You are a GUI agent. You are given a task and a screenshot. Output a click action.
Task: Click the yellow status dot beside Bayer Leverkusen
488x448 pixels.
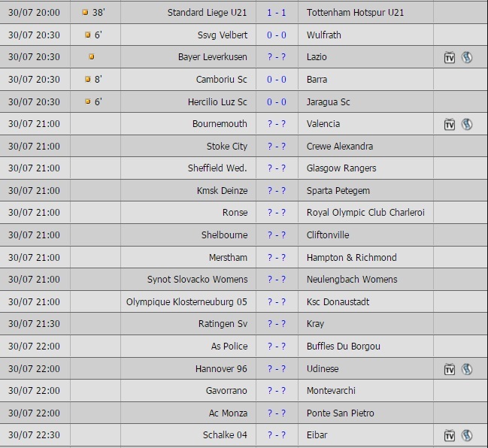92,57
